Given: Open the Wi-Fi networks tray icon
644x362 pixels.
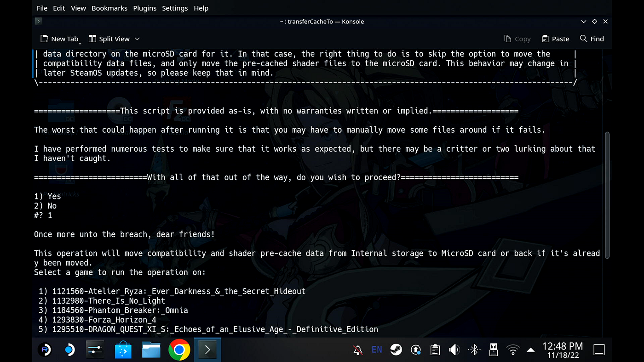Looking at the screenshot, I should [x=512, y=350].
